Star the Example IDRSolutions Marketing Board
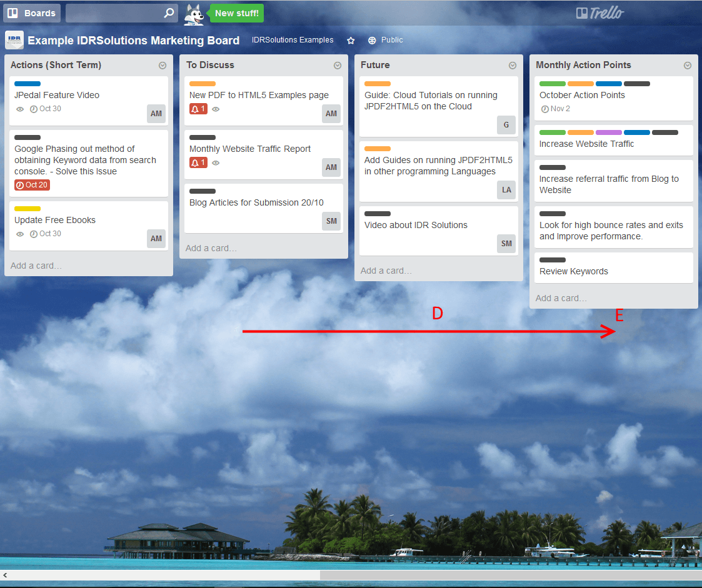 (351, 40)
